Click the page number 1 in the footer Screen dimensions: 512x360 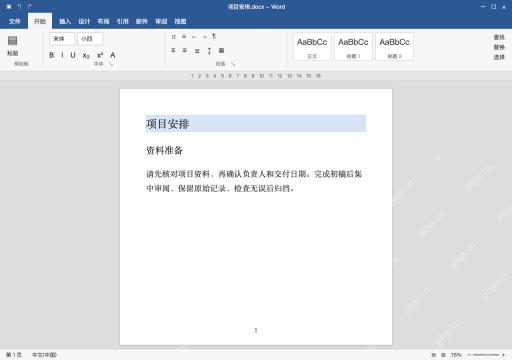256,330
